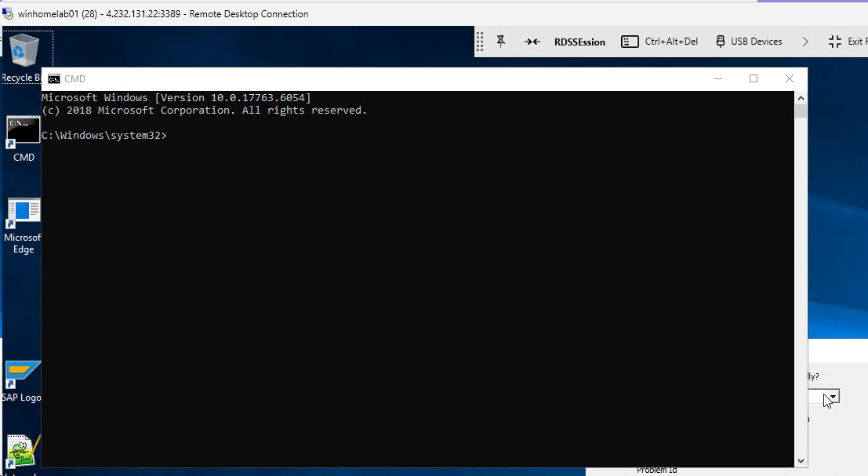Click the toolbar drag handle dots
868x476 pixels.
pos(480,42)
